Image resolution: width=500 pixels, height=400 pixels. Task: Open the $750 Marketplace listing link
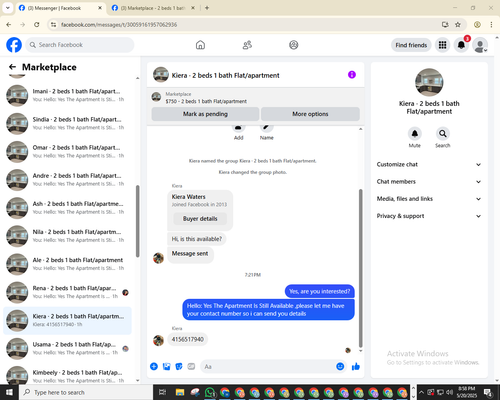[206, 101]
